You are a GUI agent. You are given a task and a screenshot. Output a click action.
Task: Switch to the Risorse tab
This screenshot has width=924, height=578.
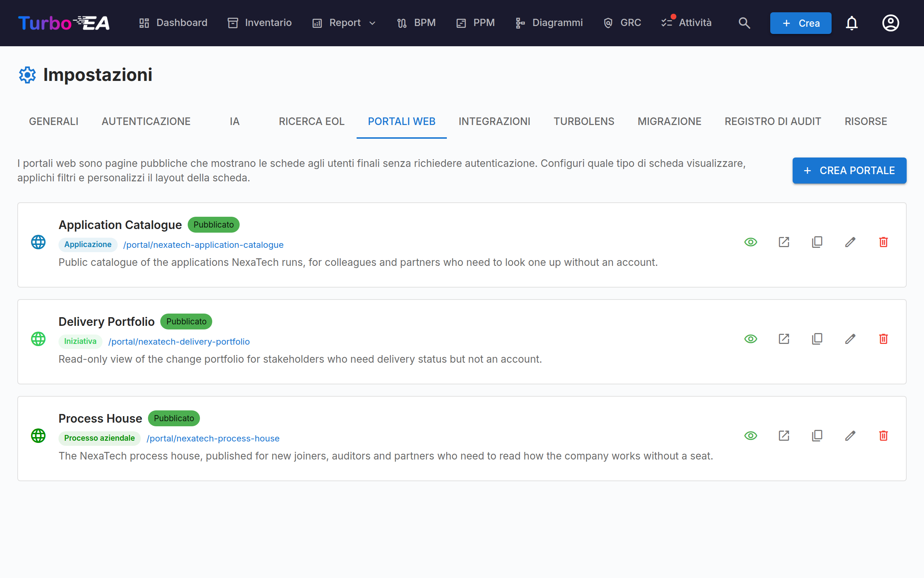(x=866, y=122)
